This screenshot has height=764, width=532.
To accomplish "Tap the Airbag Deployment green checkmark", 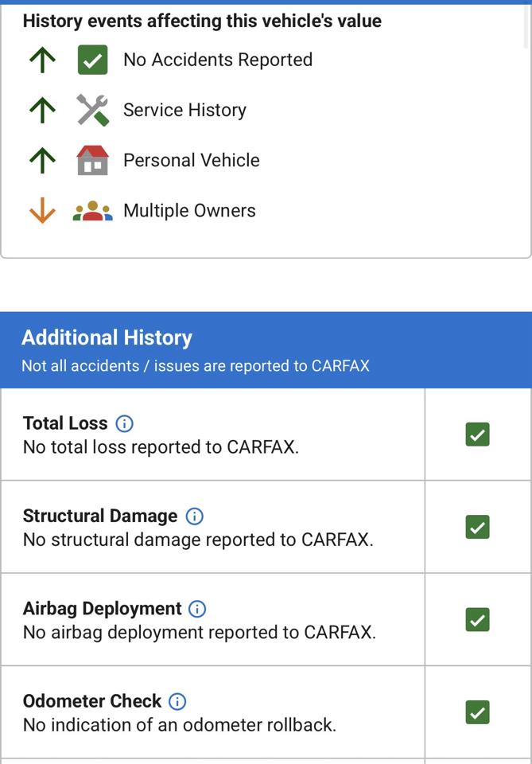I will [477, 619].
